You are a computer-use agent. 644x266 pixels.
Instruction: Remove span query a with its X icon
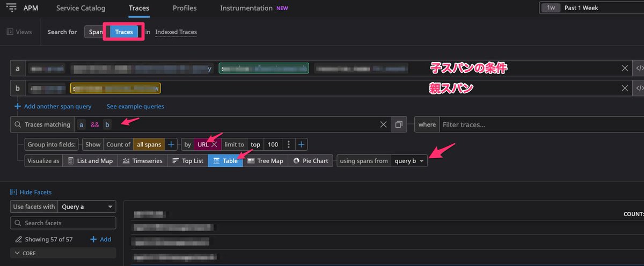625,68
